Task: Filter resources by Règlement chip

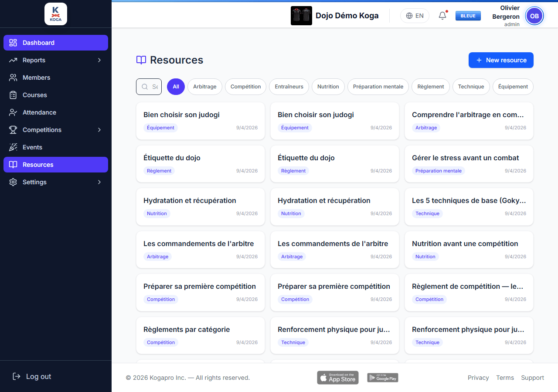Action: point(431,87)
